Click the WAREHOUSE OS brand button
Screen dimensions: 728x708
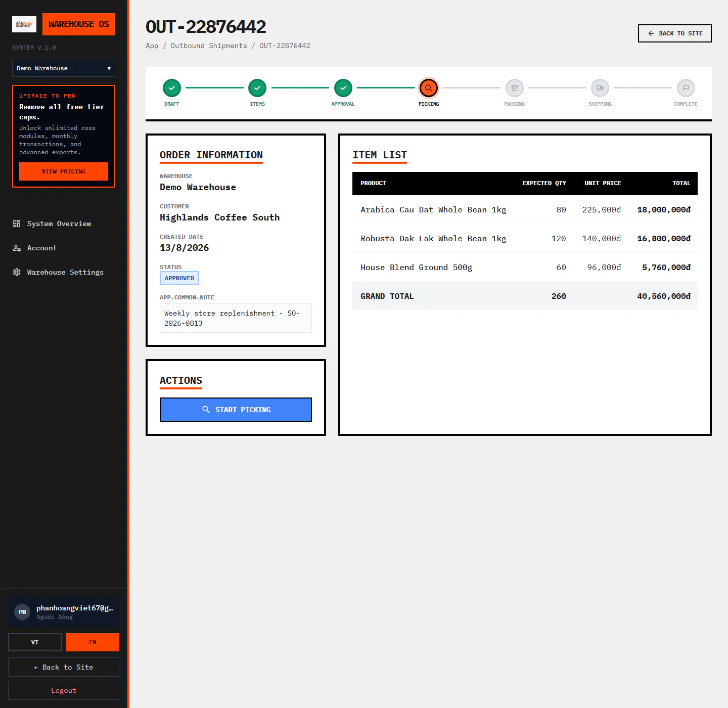click(78, 24)
